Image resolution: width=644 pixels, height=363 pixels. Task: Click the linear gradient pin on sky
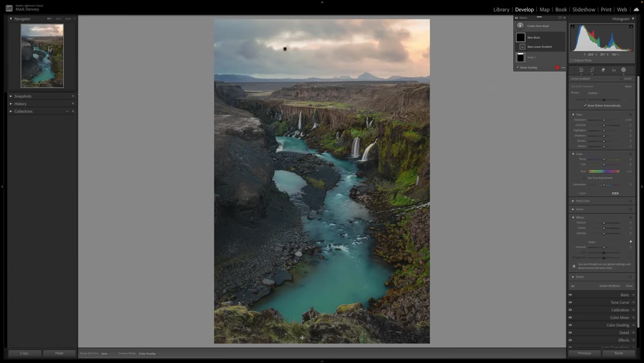tap(285, 49)
